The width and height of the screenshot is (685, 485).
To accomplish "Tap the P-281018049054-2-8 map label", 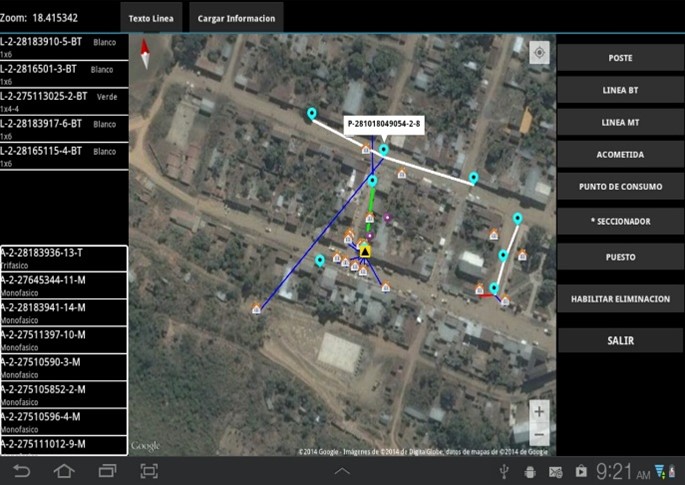I will click(x=384, y=124).
